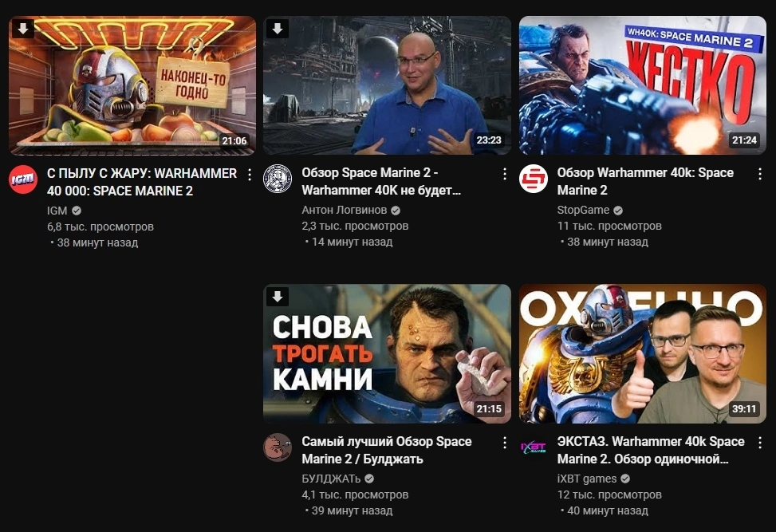Click the iXBT games channel name
776x532 pixels.
coord(587,479)
